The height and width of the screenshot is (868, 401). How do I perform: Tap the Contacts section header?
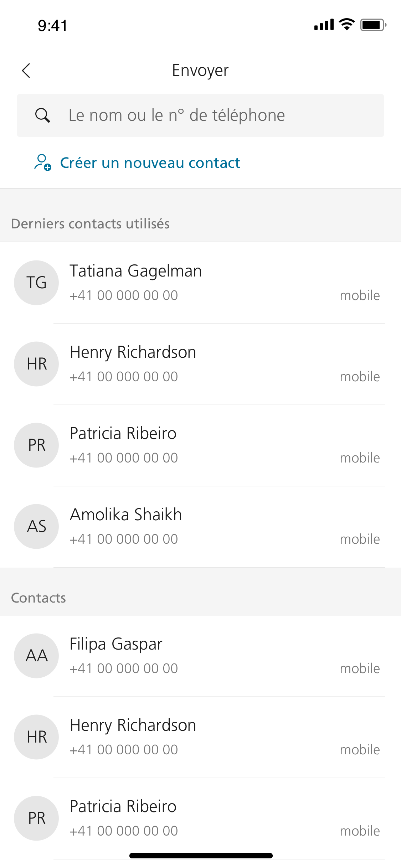(38, 598)
